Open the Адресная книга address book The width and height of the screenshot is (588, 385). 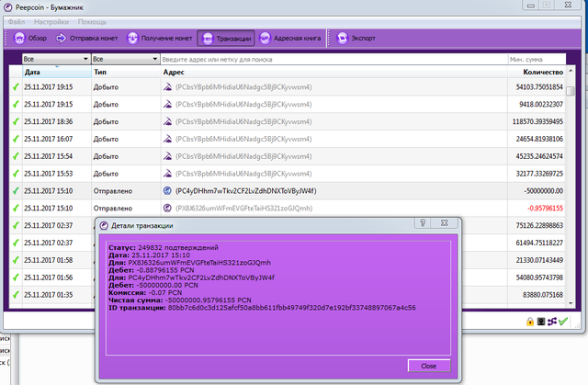click(x=290, y=39)
